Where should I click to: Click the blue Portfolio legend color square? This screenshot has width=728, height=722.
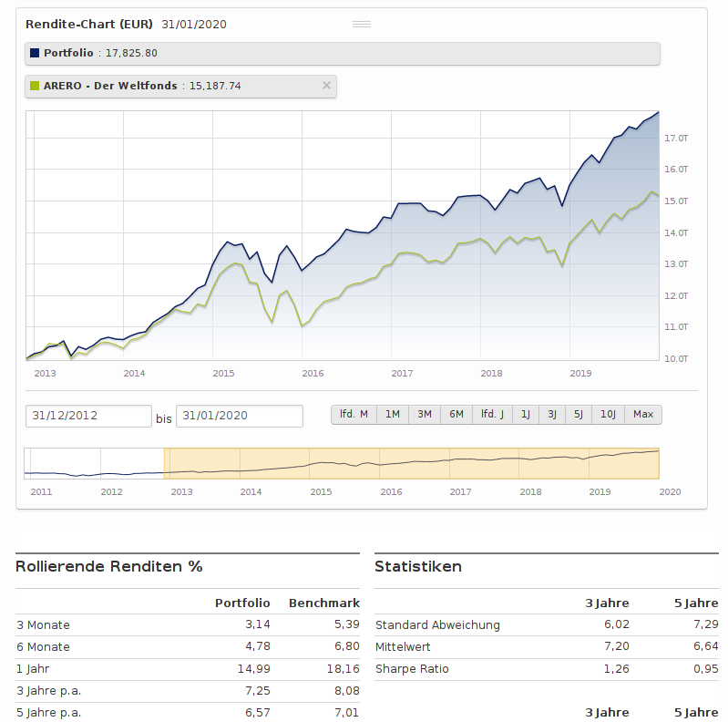point(35,53)
